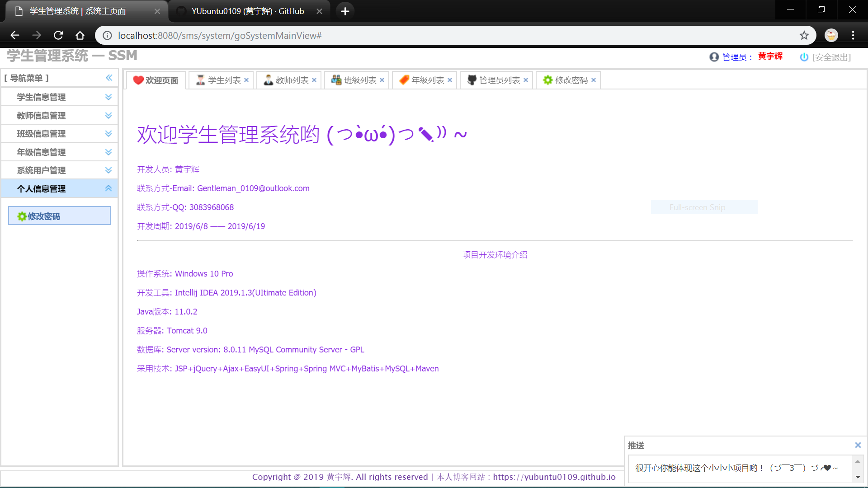Viewport: 868px width, 488px height.
Task: Bookmark this page with star icon
Action: click(x=804, y=35)
